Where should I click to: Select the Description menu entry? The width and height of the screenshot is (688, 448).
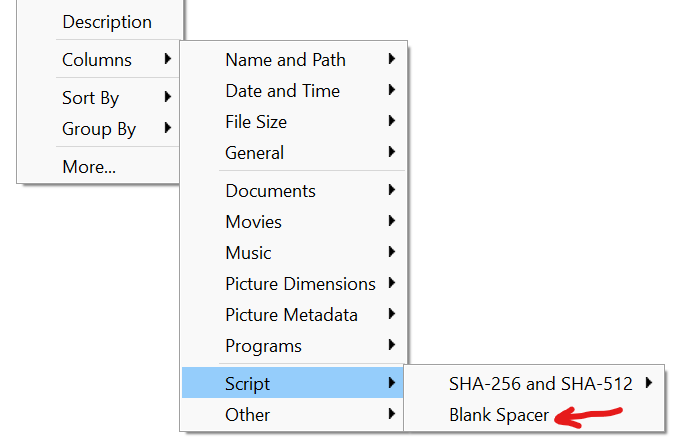pos(100,22)
